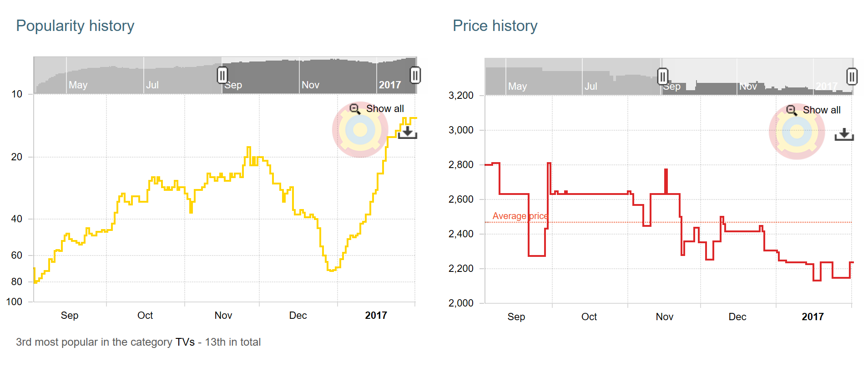The height and width of the screenshot is (368, 868).
Task: Download the Popularity history chart data
Action: pyautogui.click(x=408, y=133)
